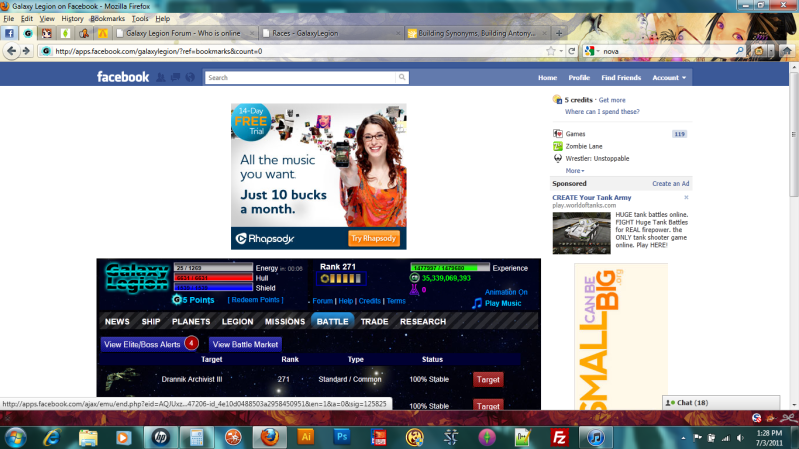This screenshot has width=799, height=449.
Task: Open the PLANETS game tab
Action: point(191,322)
